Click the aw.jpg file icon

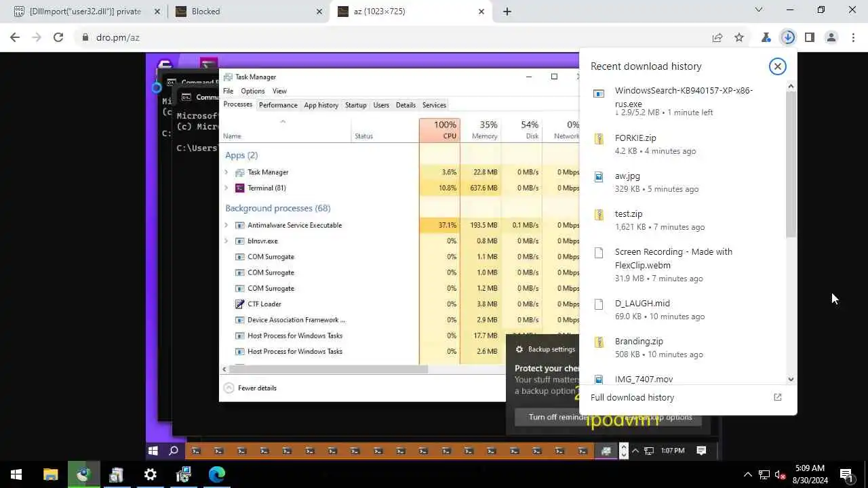599,177
